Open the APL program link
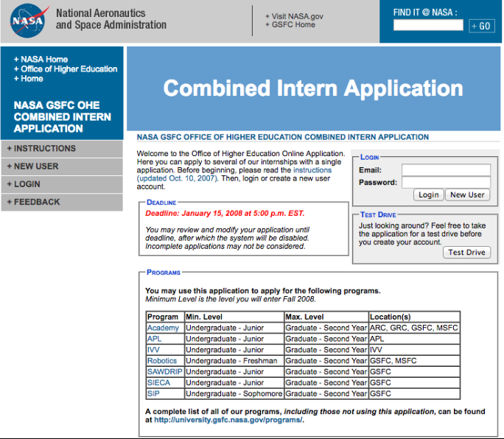504x439 pixels. [154, 339]
